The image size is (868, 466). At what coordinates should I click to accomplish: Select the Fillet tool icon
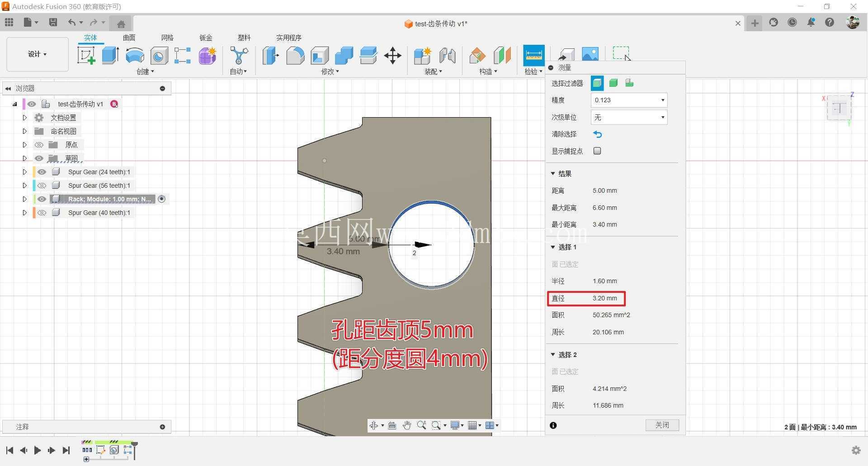pos(295,56)
